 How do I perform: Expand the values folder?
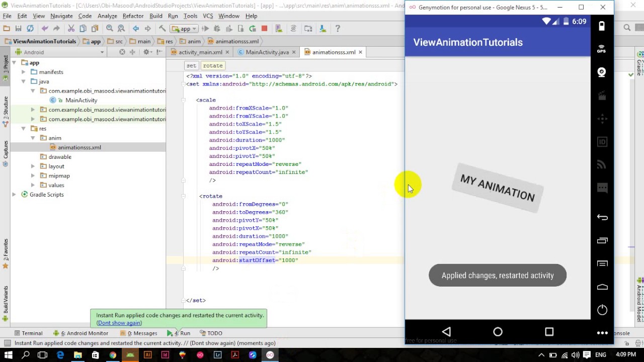coord(33,185)
